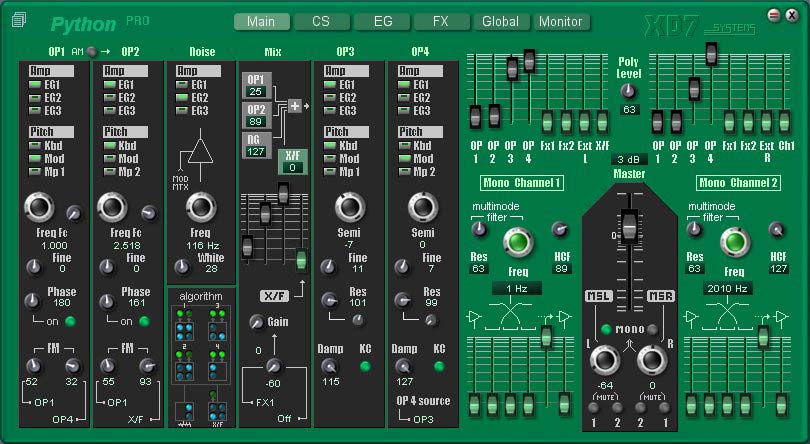Open the Global tab
This screenshot has height=444, width=810.
(x=500, y=22)
